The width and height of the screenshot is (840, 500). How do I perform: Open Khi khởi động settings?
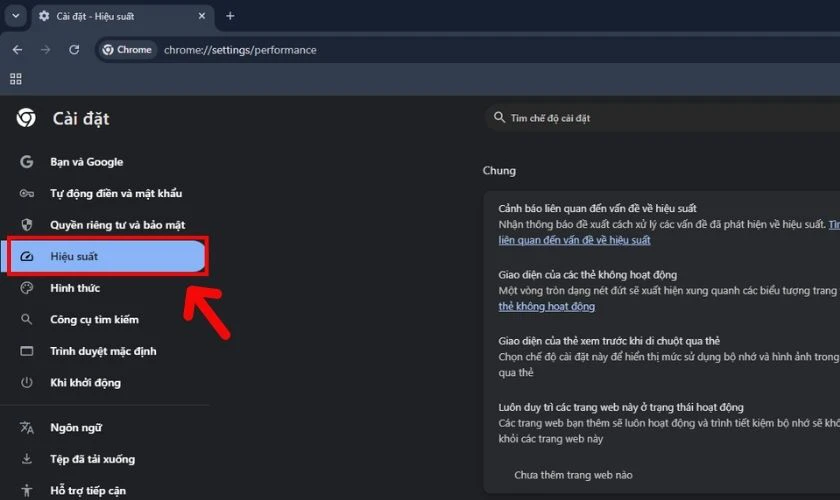click(86, 383)
